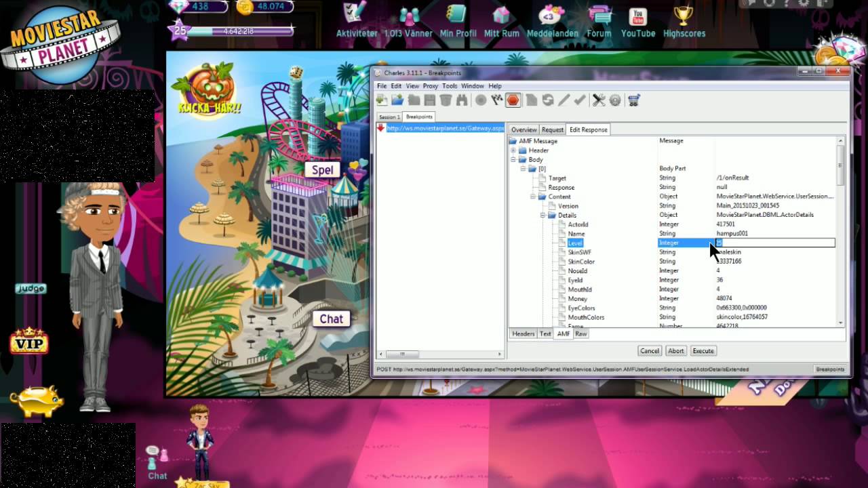Open the View menu in Charles

coord(412,86)
